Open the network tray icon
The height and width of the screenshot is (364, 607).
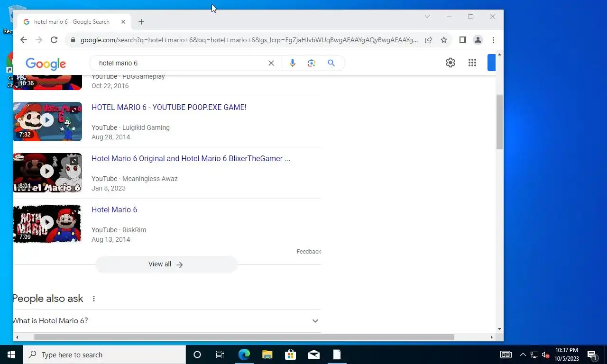tap(534, 355)
